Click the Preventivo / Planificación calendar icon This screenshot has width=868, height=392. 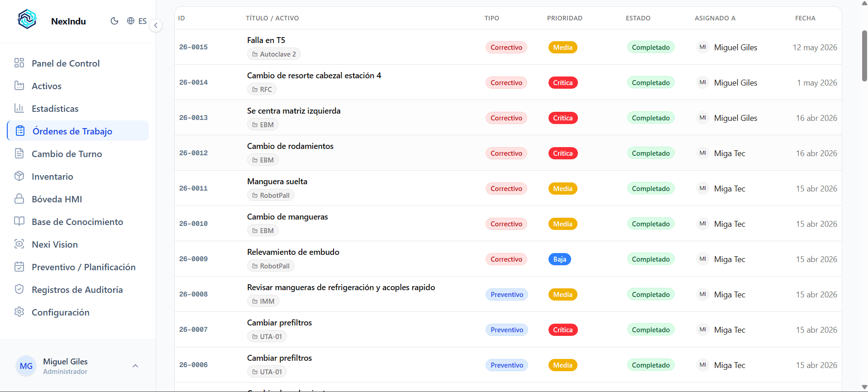pos(19,267)
